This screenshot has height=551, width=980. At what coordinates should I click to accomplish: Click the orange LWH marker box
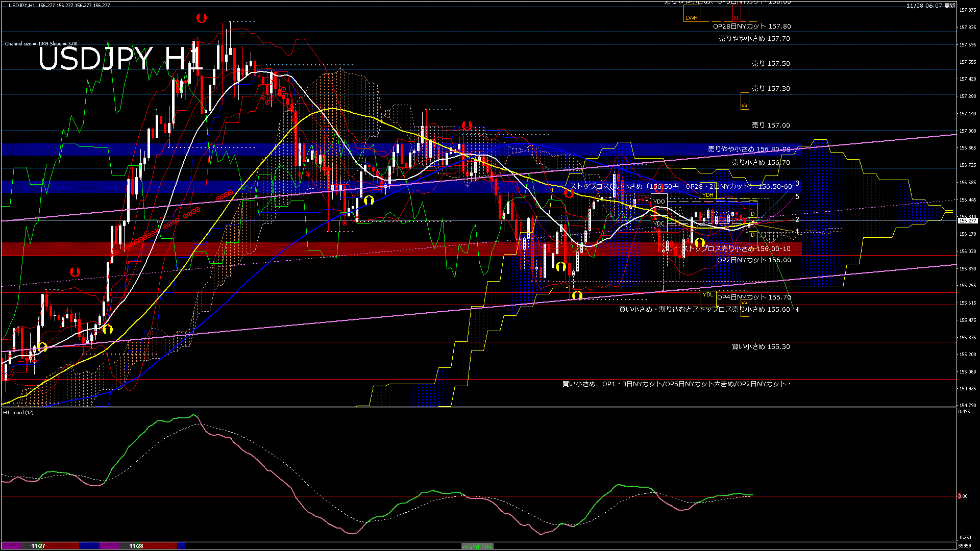pyautogui.click(x=691, y=14)
